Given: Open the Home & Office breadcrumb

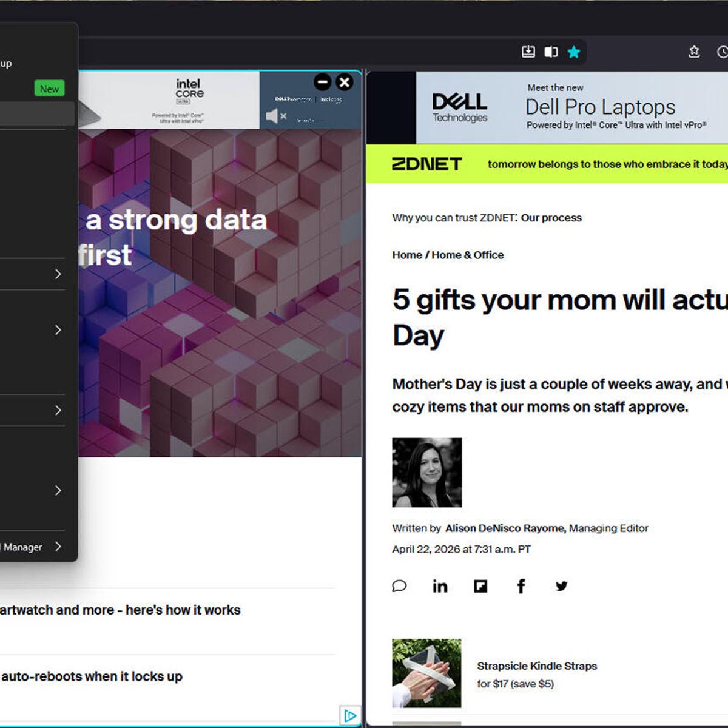Looking at the screenshot, I should pyautogui.click(x=468, y=255).
